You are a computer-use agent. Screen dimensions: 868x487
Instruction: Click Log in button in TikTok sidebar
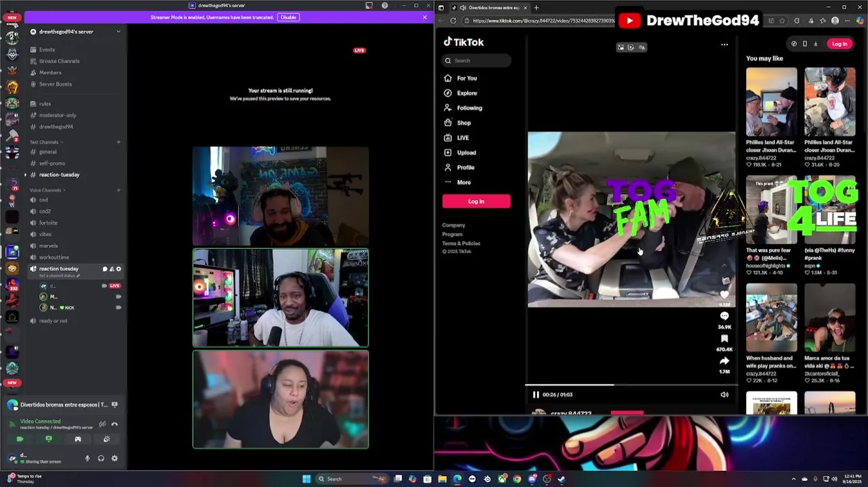tap(476, 201)
